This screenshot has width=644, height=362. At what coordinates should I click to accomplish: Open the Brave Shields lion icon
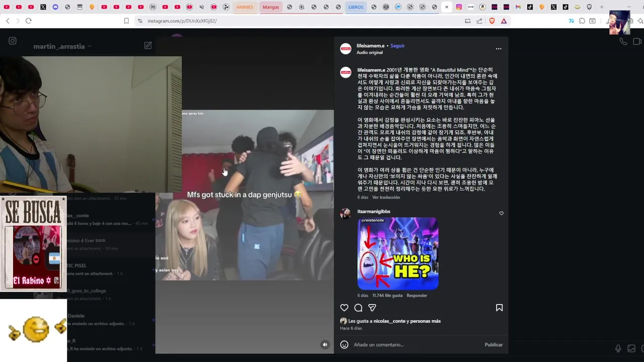tap(492, 21)
